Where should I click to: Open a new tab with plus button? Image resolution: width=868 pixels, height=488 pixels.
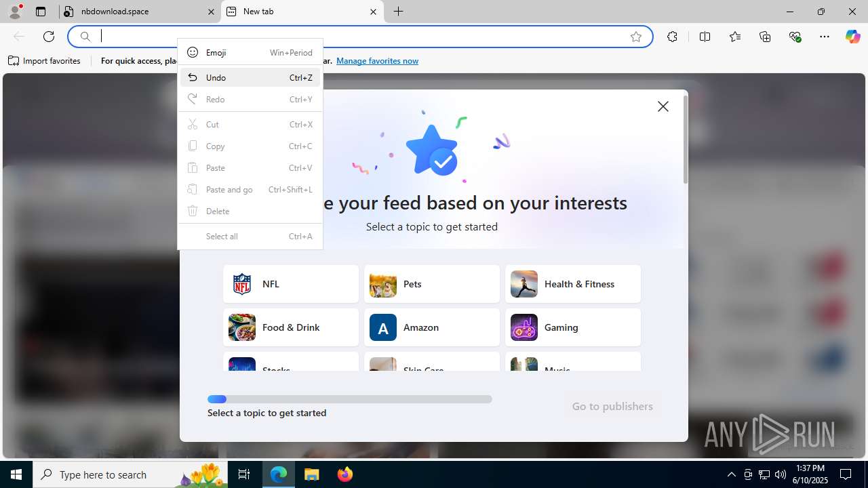[399, 12]
